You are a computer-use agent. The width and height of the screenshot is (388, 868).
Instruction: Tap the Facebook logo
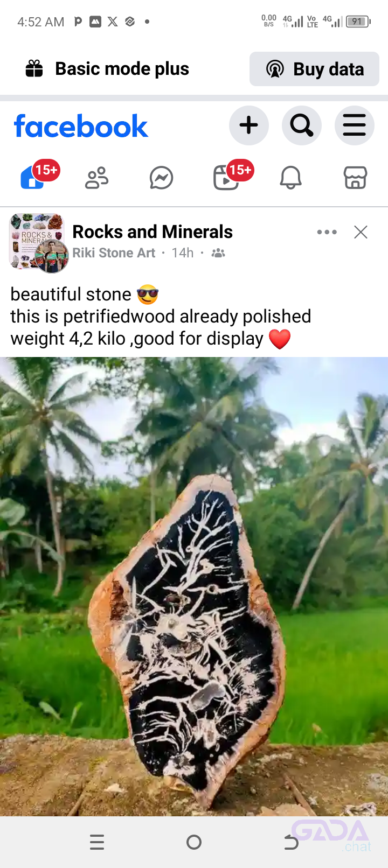[x=81, y=127]
